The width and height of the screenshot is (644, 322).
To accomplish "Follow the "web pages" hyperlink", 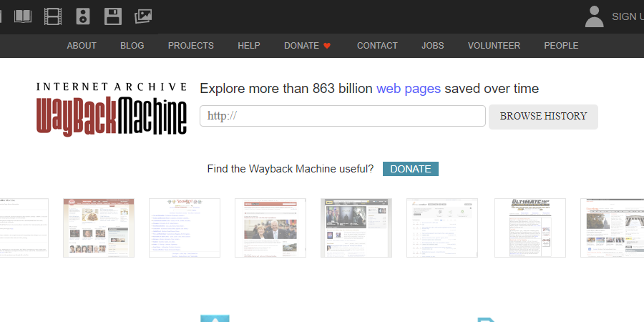I will (409, 89).
